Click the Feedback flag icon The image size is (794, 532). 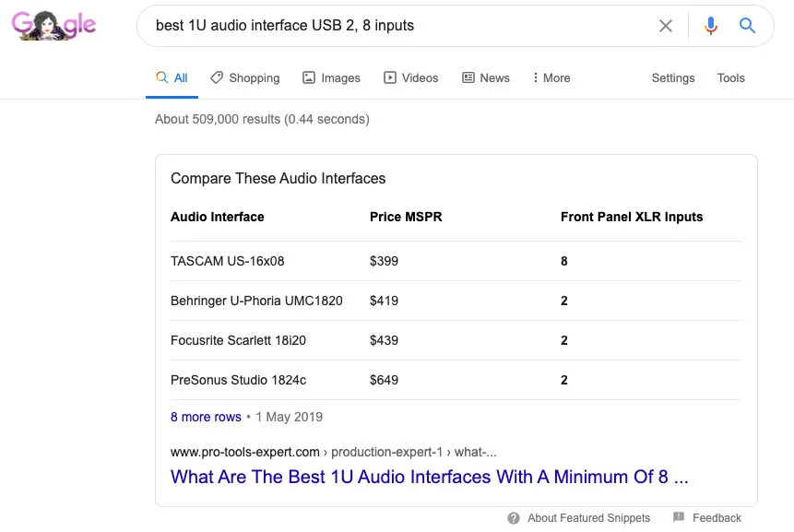point(679,518)
